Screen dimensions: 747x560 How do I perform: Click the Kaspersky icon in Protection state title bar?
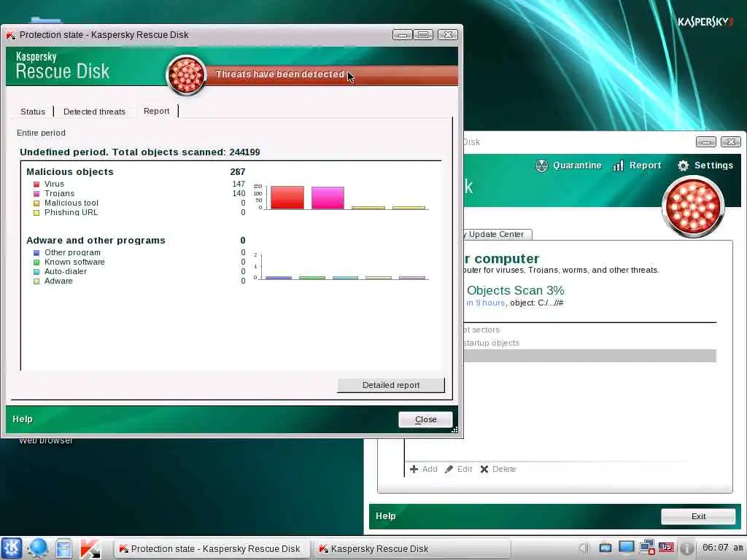(11, 35)
